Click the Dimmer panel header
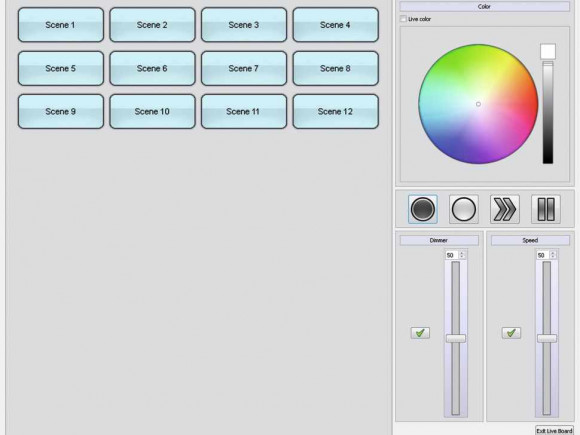 coord(439,240)
